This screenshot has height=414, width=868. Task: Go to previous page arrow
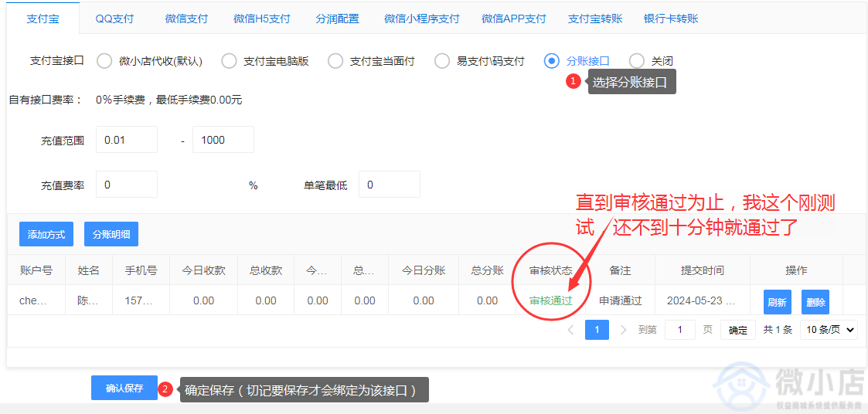pyautogui.click(x=570, y=330)
